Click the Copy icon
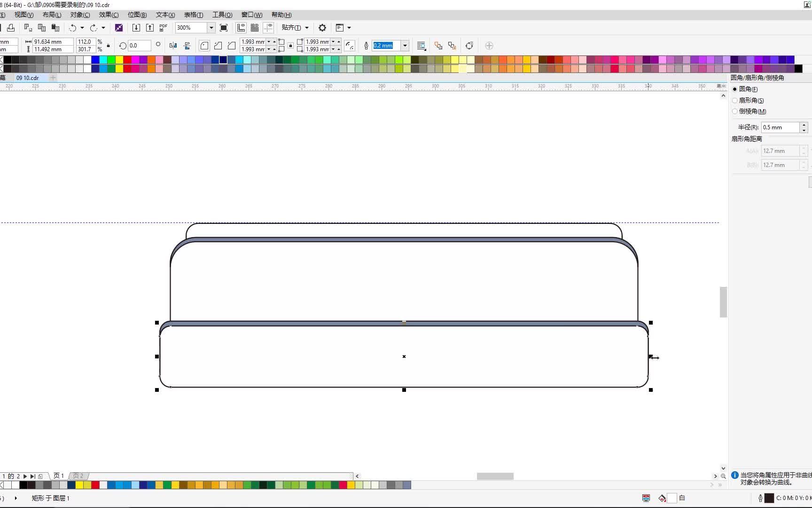This screenshot has height=508, width=812. tap(42, 28)
